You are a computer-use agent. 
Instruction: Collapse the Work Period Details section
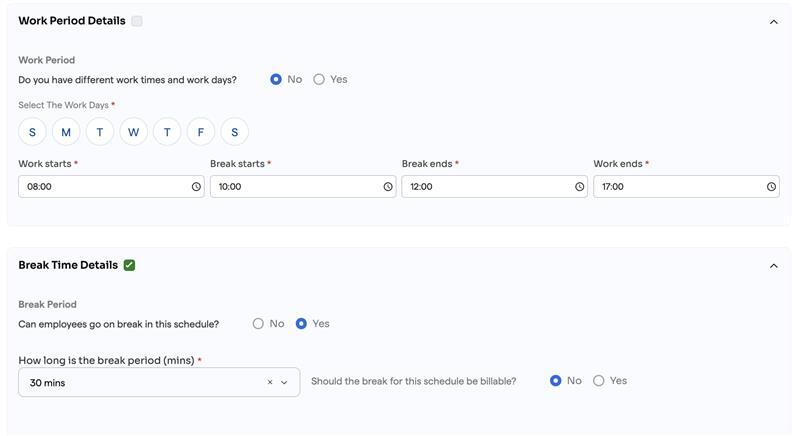point(773,22)
